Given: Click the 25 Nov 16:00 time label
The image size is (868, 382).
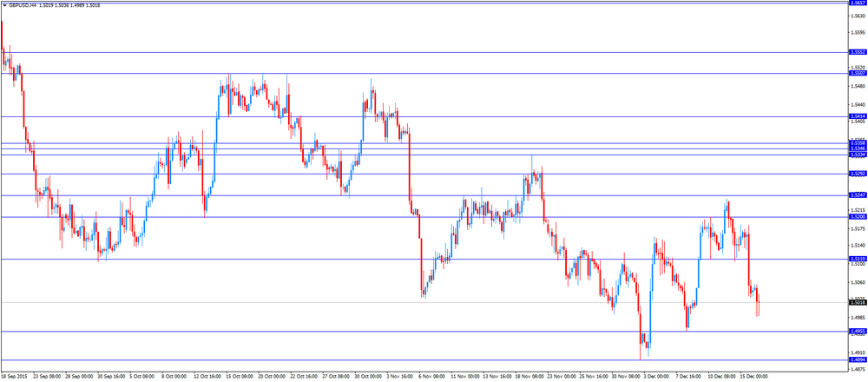Looking at the screenshot, I should pos(592,375).
